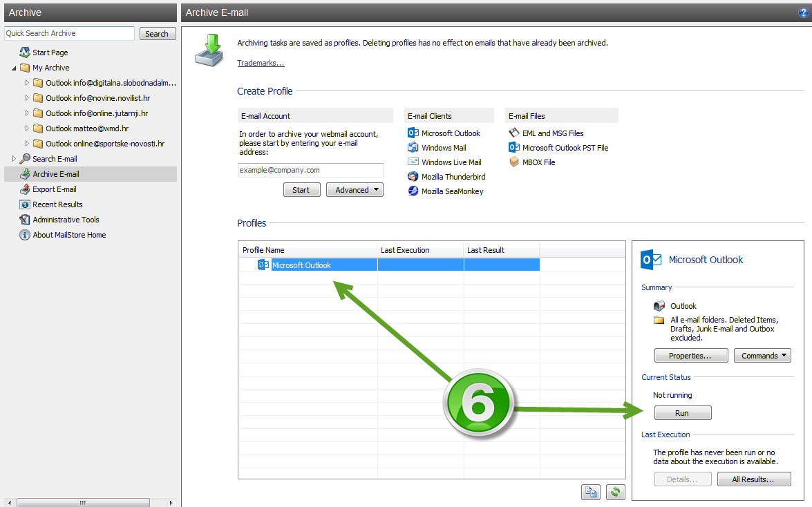Click the Profile Name column header
Screen dimensions: 812x507
pos(308,249)
